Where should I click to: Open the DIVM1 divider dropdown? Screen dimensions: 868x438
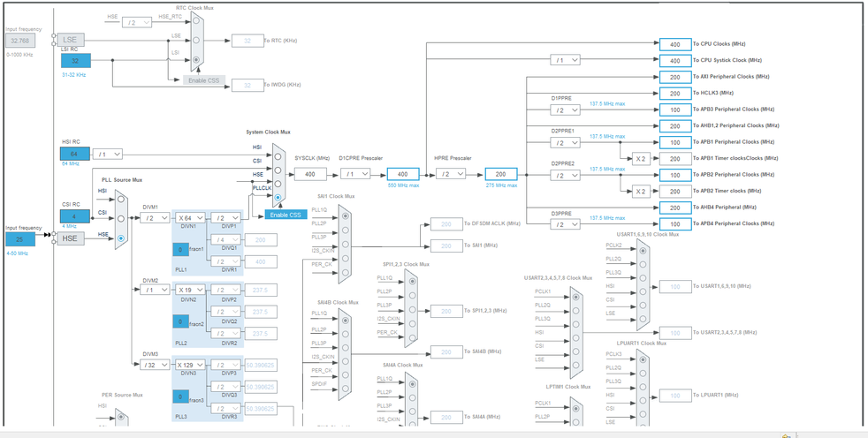click(154, 217)
